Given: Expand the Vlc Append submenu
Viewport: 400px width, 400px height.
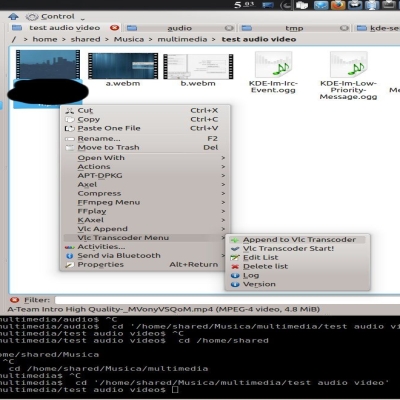Looking at the screenshot, I should [x=145, y=229].
